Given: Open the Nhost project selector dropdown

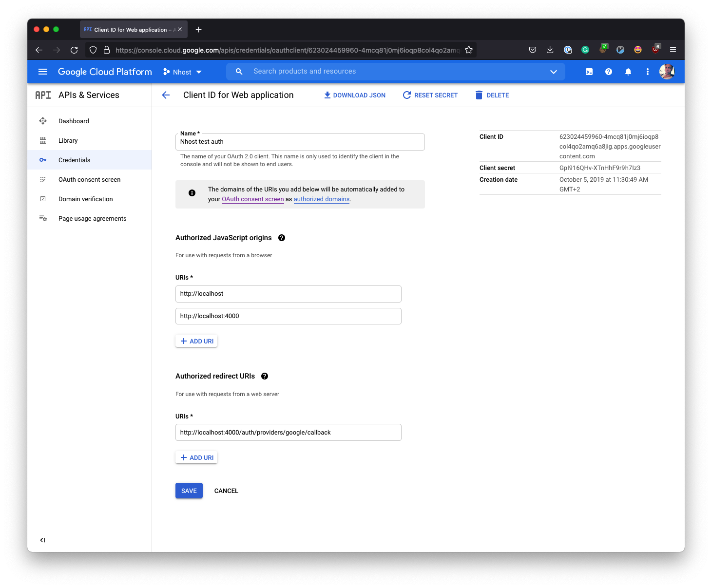Looking at the screenshot, I should point(183,72).
